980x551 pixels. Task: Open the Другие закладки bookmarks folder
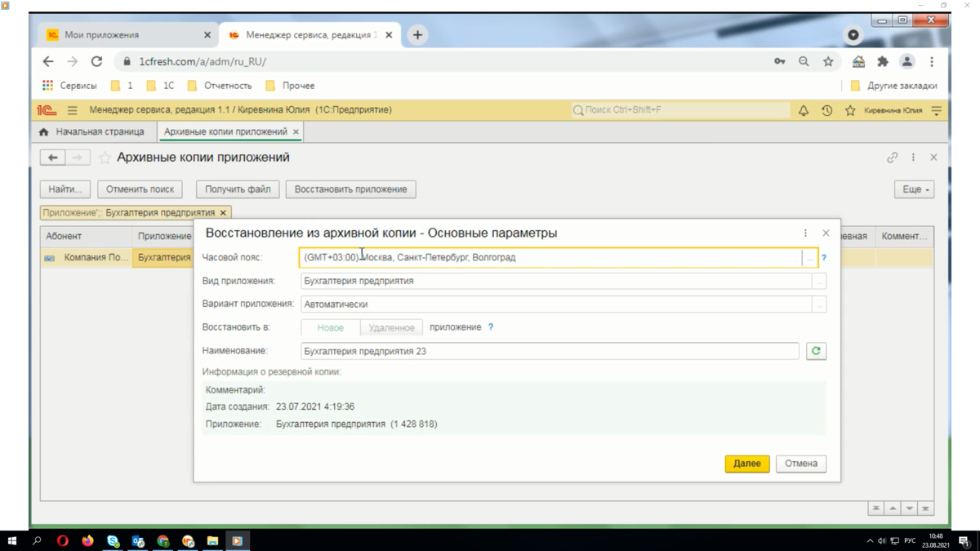[x=893, y=86]
